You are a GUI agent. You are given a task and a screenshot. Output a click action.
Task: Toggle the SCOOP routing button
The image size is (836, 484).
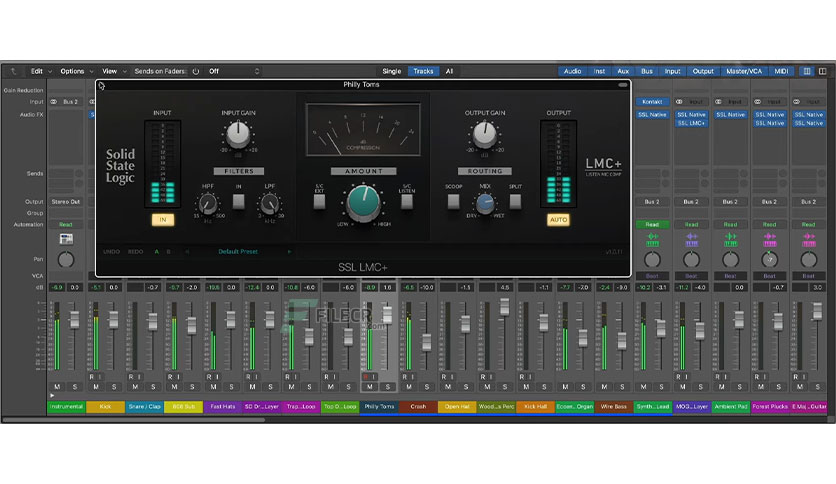(x=453, y=201)
